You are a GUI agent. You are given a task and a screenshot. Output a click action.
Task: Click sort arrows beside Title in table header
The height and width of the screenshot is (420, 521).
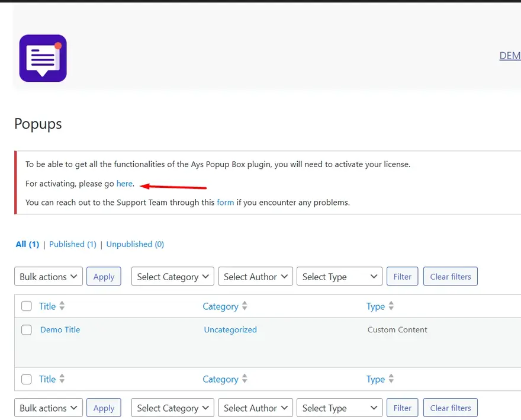pyautogui.click(x=62, y=306)
